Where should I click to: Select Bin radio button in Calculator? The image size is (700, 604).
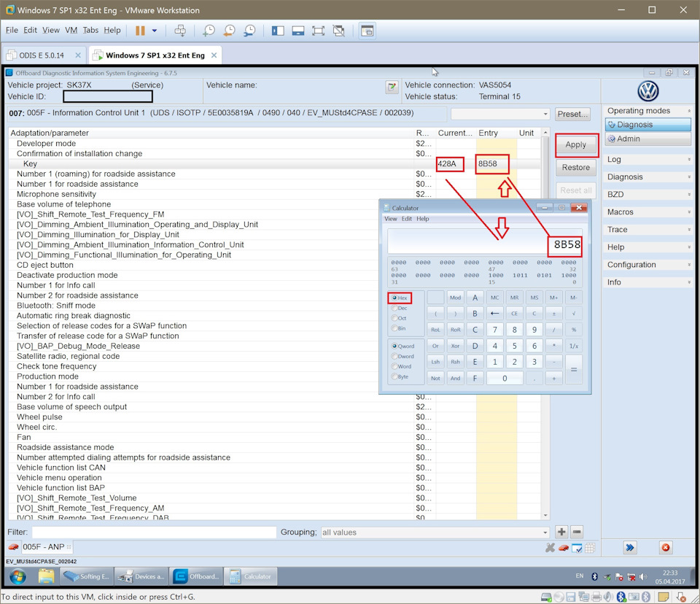[x=394, y=328]
